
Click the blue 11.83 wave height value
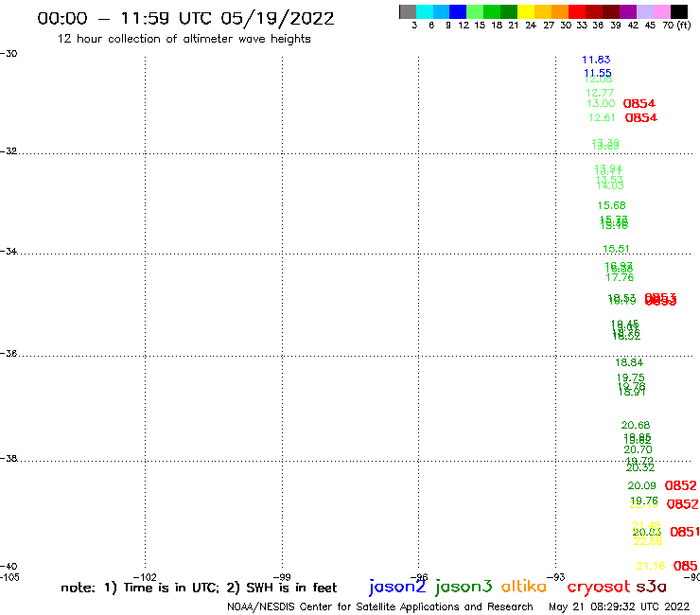(x=596, y=60)
